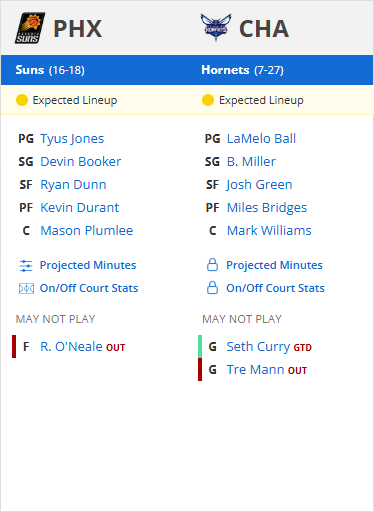Click the Phoenix Suns team logo

coord(30,28)
